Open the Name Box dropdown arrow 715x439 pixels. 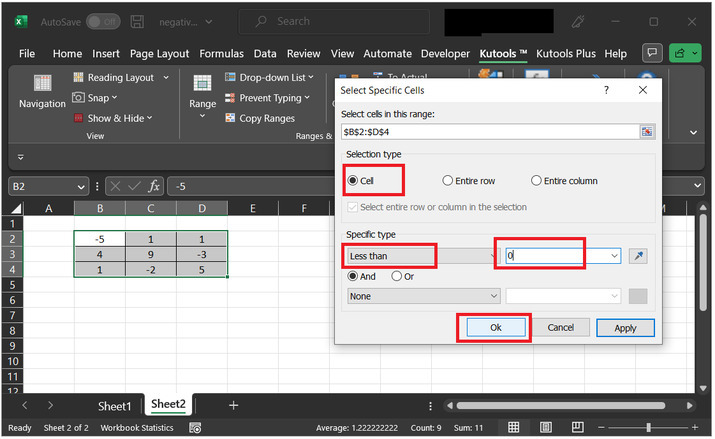(x=81, y=186)
